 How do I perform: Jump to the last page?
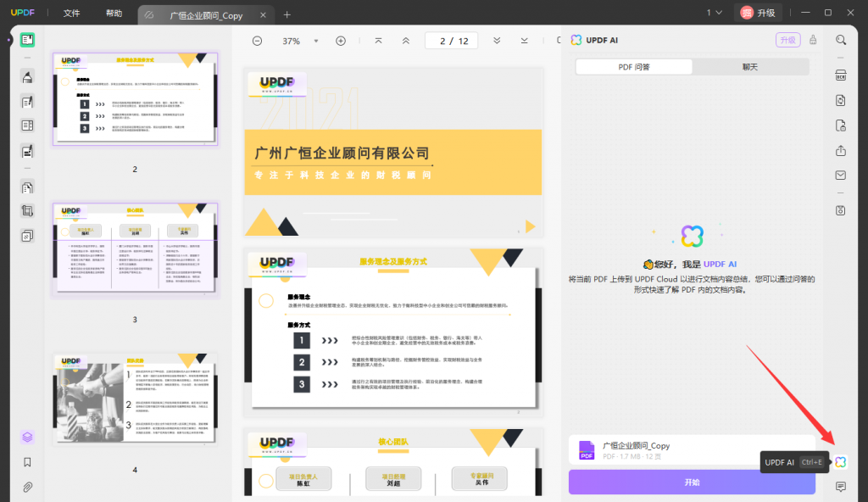pos(524,41)
